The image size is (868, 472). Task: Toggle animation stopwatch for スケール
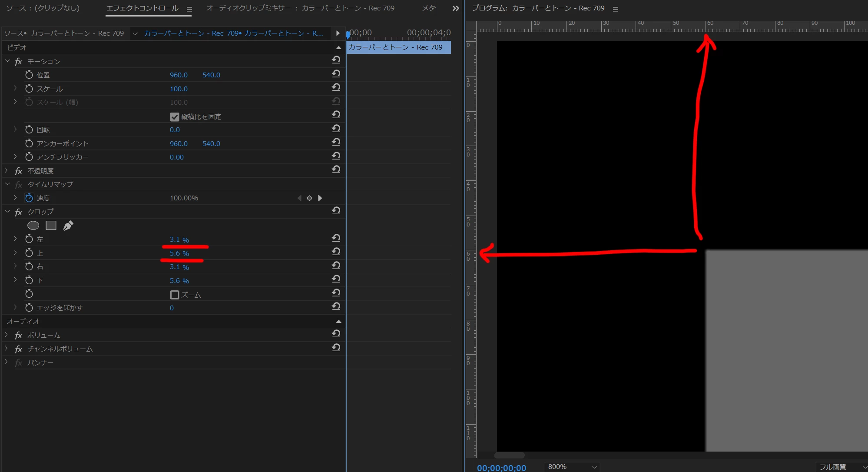point(29,89)
